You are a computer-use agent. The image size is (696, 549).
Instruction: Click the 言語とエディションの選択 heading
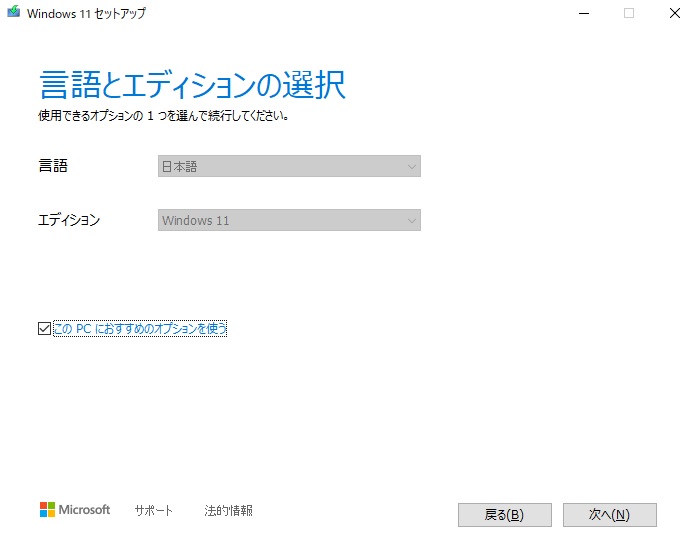click(193, 85)
